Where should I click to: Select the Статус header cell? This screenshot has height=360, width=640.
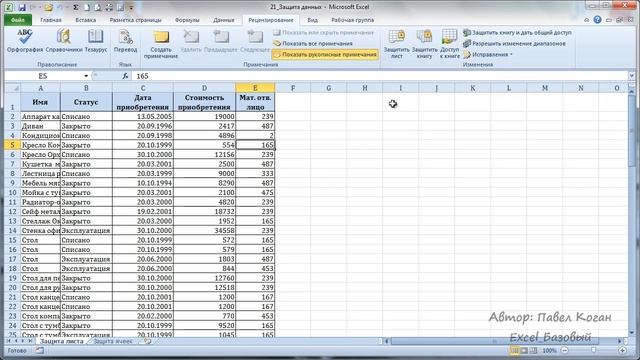pyautogui.click(x=86, y=102)
